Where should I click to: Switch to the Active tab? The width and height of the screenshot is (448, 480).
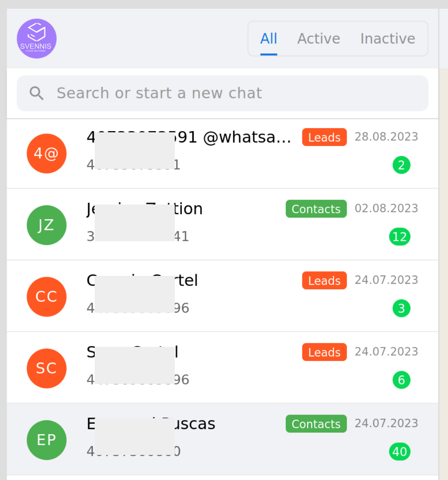tap(319, 38)
